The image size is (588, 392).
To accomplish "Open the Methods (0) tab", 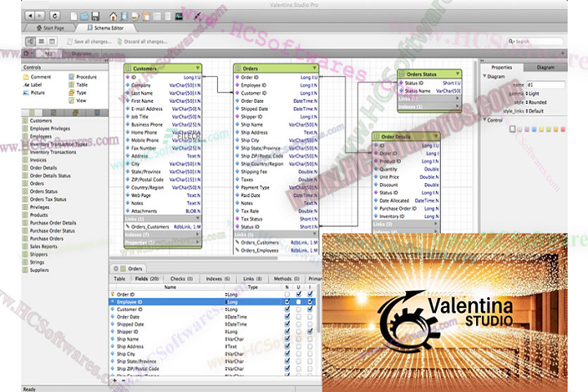I will (x=287, y=278).
